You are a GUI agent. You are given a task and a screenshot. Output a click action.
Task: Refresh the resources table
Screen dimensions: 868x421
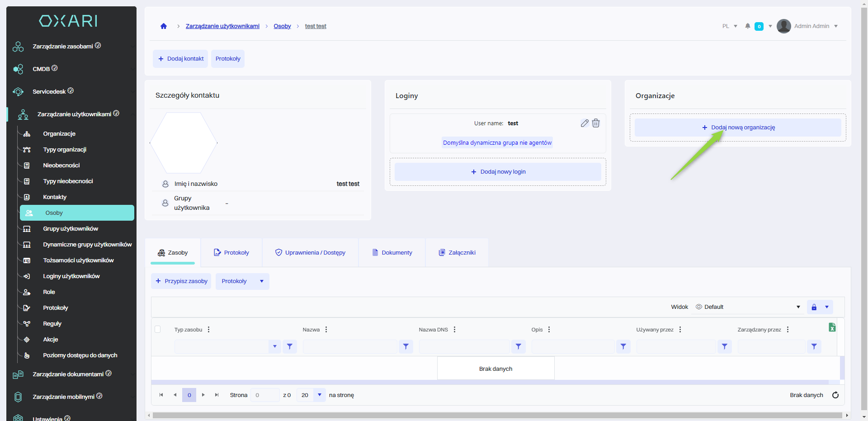pos(835,395)
